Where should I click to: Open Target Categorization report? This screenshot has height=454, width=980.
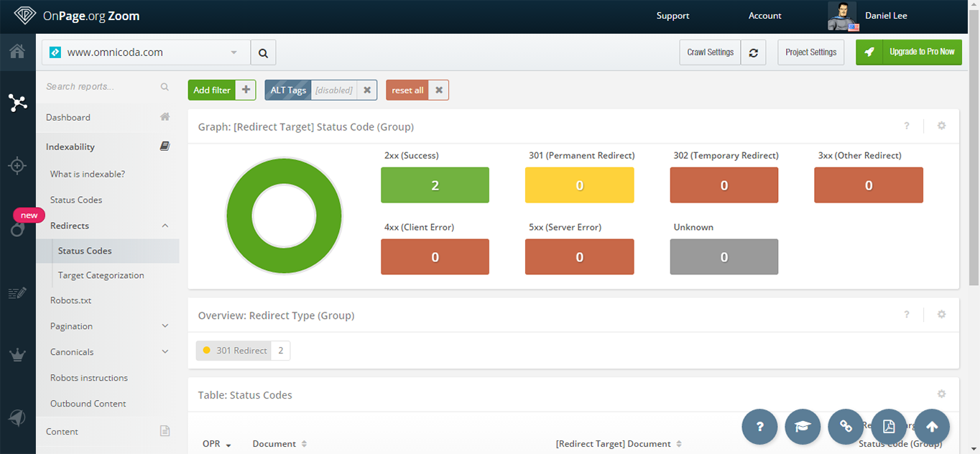(x=101, y=275)
